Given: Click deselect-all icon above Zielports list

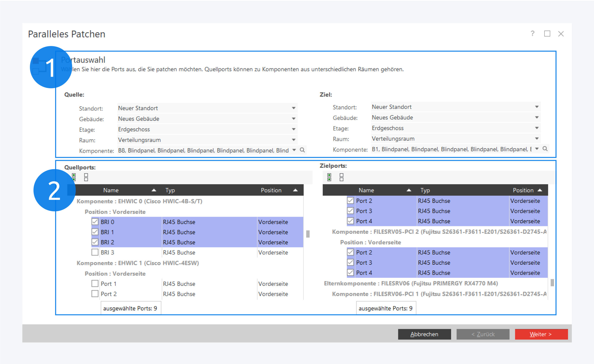Looking at the screenshot, I should [x=341, y=177].
